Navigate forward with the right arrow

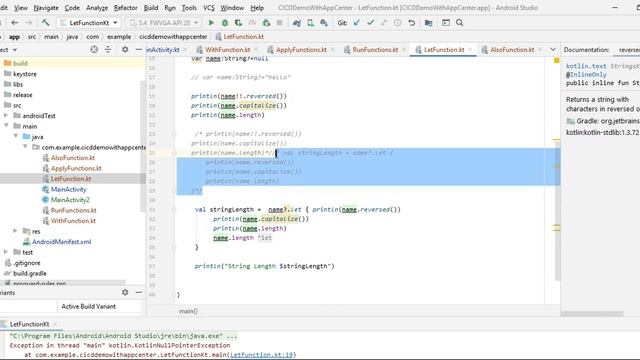coord(29,23)
